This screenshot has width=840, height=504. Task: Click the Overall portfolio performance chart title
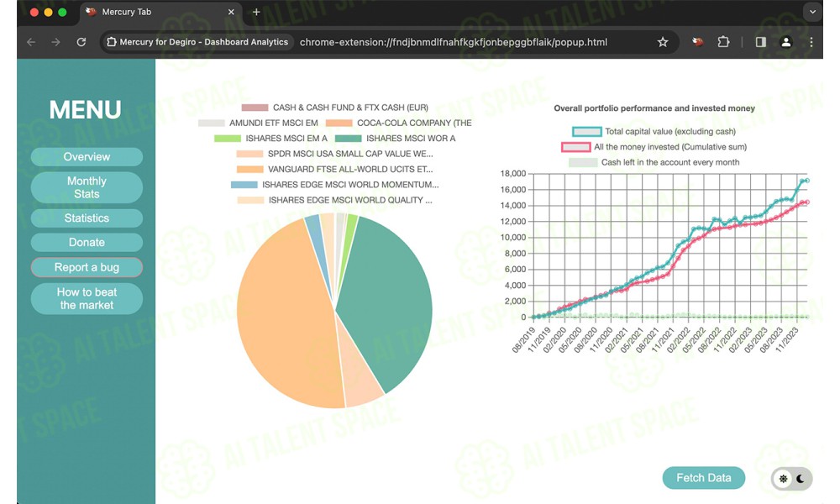click(x=654, y=108)
